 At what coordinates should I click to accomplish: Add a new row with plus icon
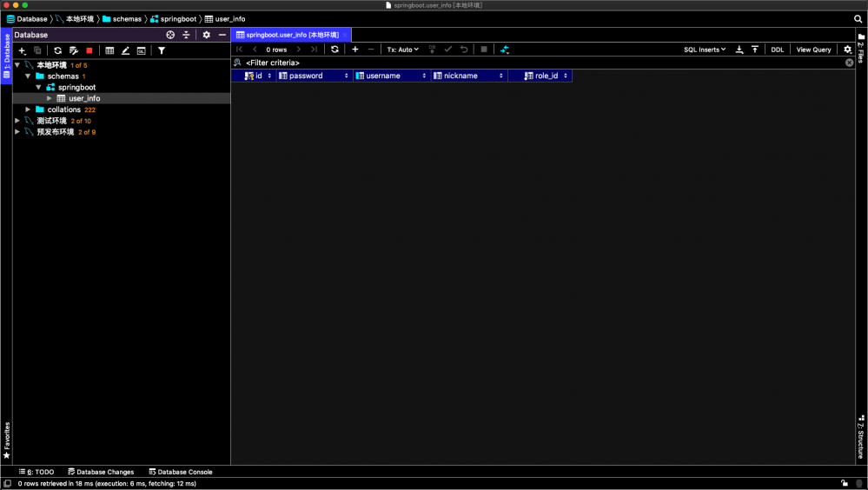click(355, 50)
